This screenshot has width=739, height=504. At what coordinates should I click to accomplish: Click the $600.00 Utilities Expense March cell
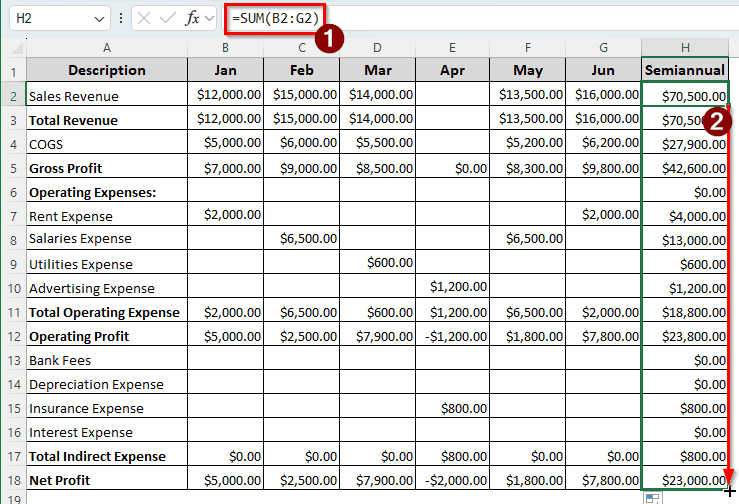coord(377,262)
